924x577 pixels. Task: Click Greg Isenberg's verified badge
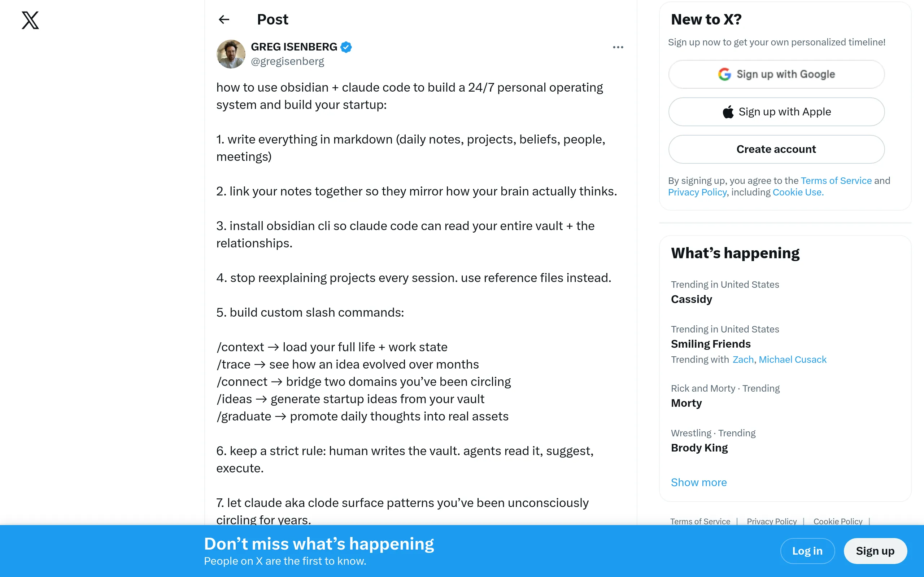pyautogui.click(x=346, y=47)
